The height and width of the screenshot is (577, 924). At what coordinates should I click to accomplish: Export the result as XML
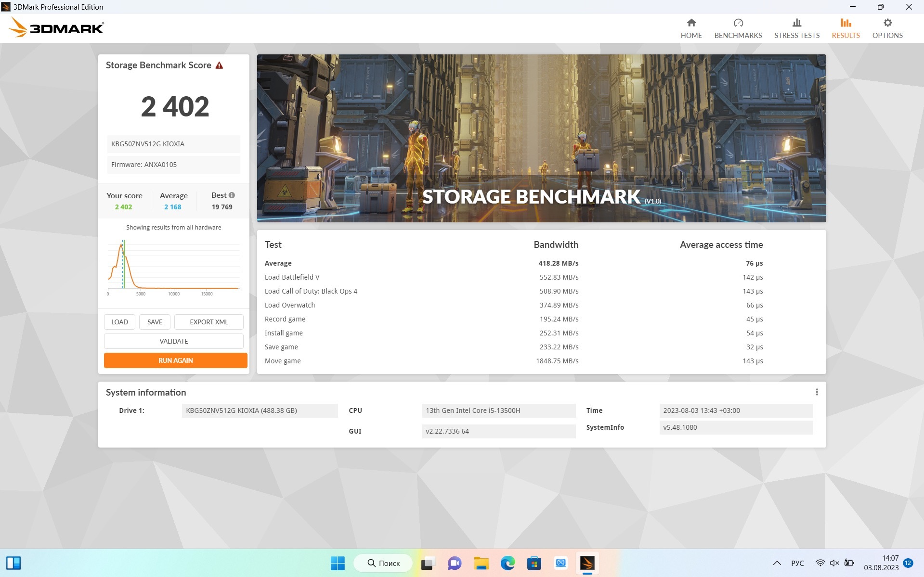[x=208, y=322]
